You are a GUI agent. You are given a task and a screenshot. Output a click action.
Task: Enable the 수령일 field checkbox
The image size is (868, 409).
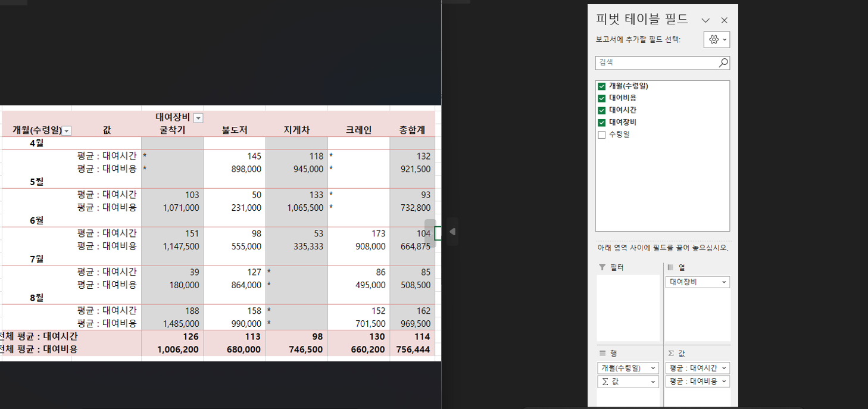coord(601,135)
